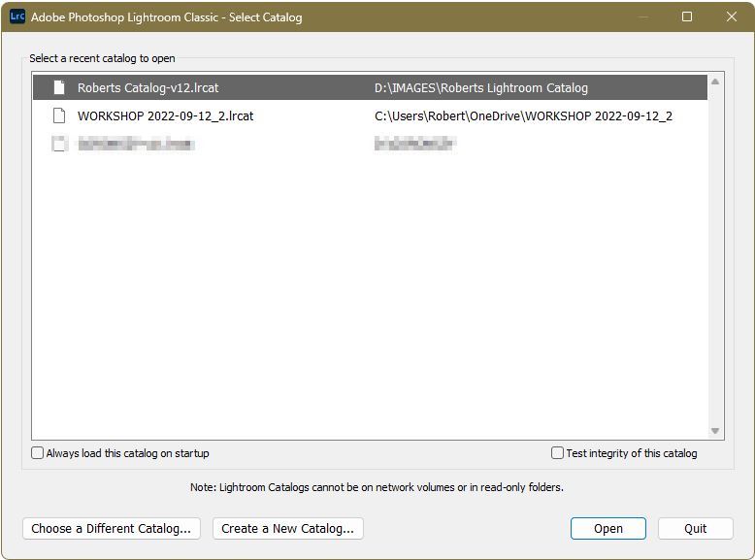Select file icon beside Roberts Catalog-v12.lrcat
This screenshot has height=560, width=755.
tap(59, 87)
